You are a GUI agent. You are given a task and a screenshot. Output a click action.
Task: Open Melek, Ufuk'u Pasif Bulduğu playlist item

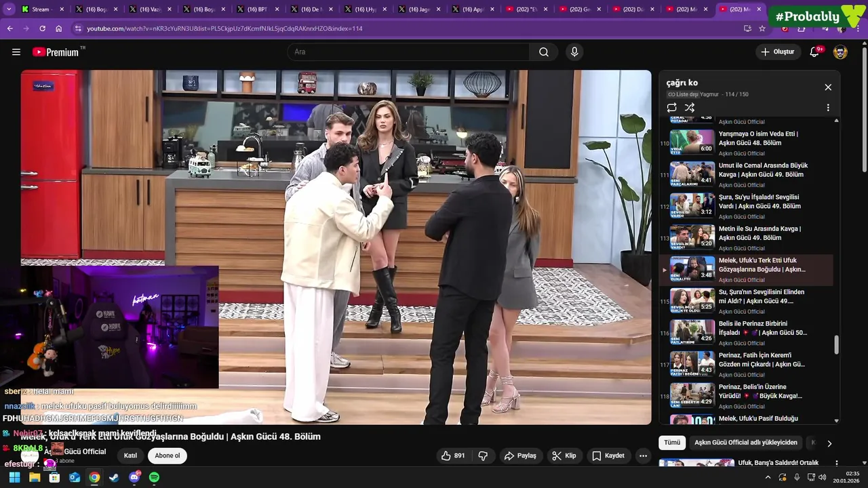tap(746, 419)
